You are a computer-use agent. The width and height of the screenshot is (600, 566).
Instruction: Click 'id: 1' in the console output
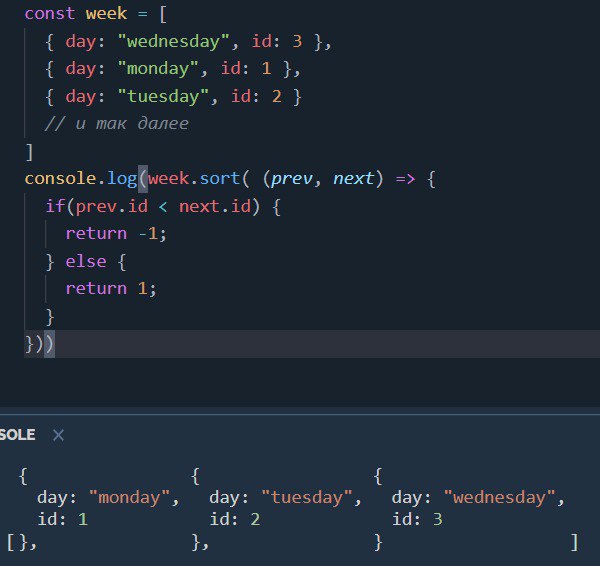(x=63, y=519)
